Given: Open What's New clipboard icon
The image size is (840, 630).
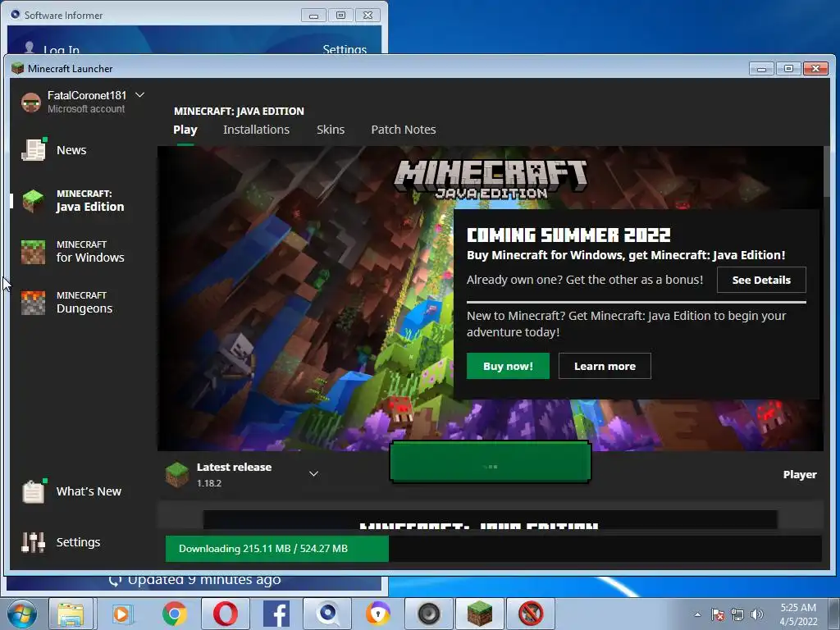Looking at the screenshot, I should point(33,491).
